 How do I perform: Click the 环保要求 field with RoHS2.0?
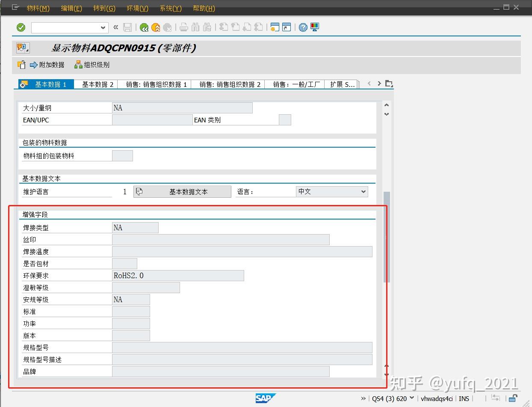click(178, 276)
